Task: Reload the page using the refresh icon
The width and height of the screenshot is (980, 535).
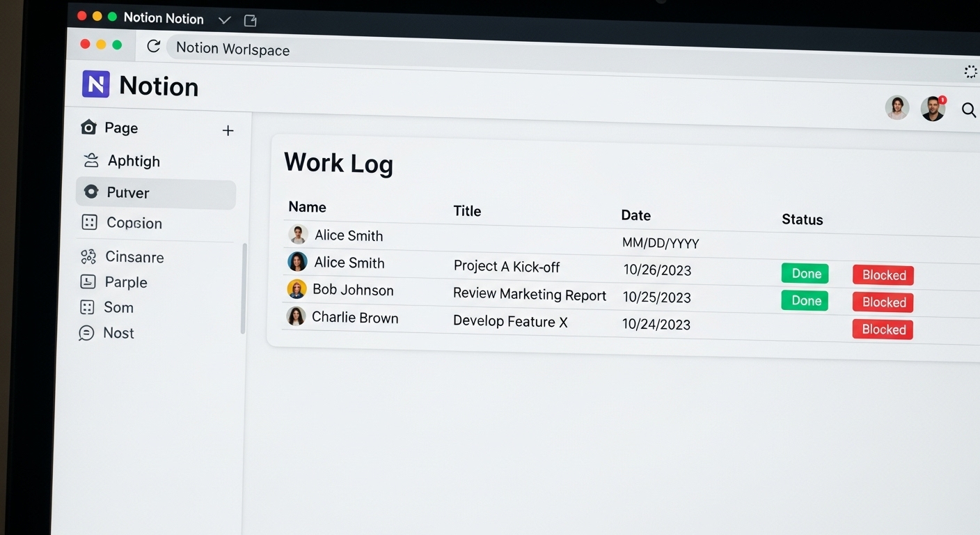Action: point(153,46)
